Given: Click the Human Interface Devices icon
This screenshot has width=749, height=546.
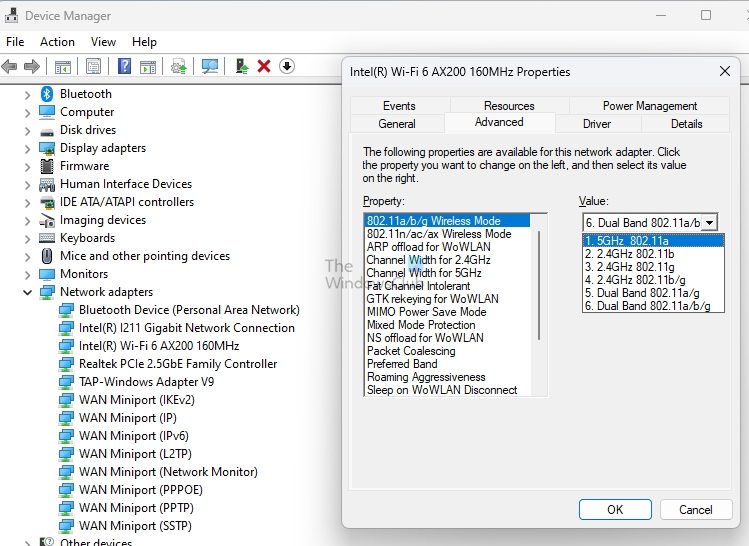Looking at the screenshot, I should pos(47,184).
